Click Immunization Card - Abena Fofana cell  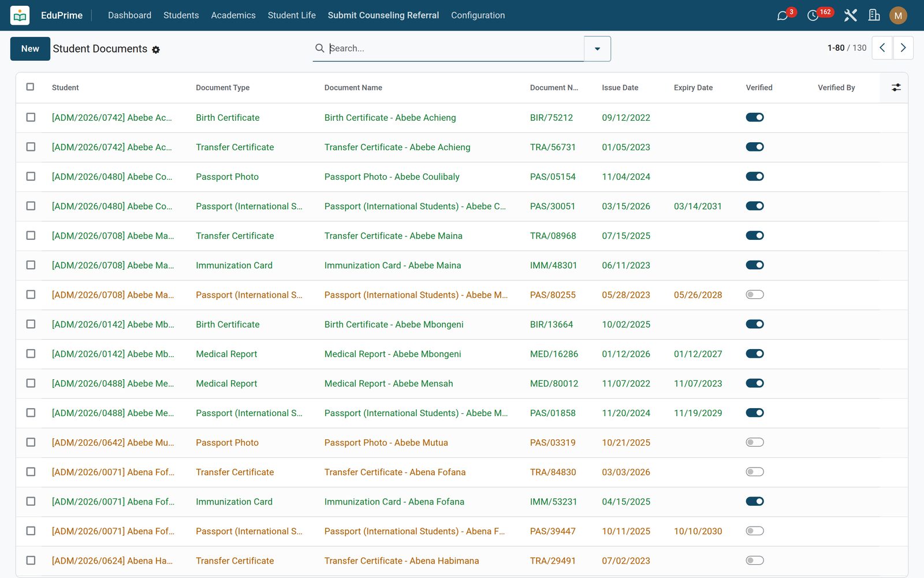[394, 502]
